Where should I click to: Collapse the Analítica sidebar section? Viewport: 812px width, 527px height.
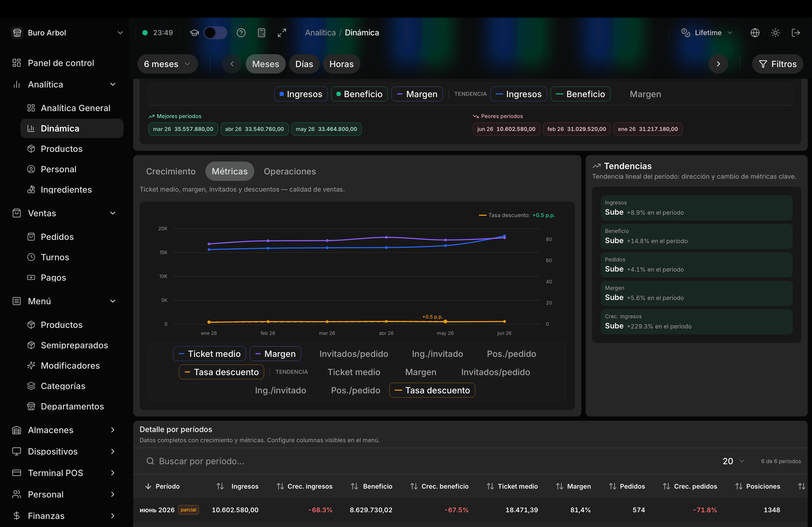tap(113, 85)
